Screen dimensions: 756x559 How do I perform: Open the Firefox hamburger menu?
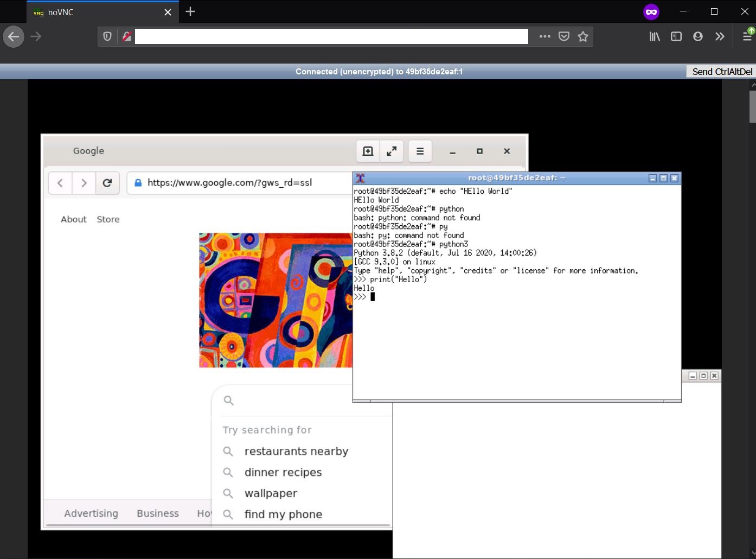pyautogui.click(x=747, y=36)
